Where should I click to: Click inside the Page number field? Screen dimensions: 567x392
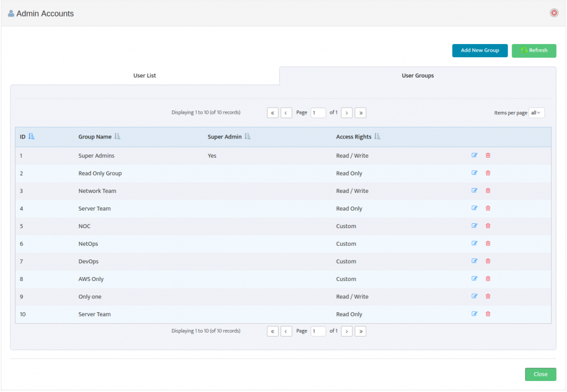pyautogui.click(x=318, y=112)
